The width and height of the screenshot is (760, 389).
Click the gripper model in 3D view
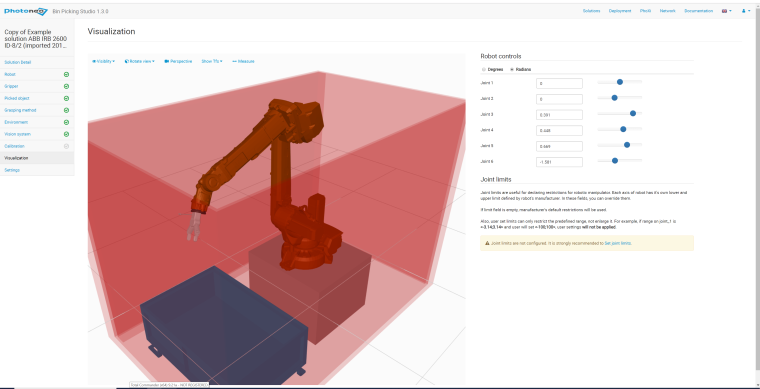(x=194, y=227)
